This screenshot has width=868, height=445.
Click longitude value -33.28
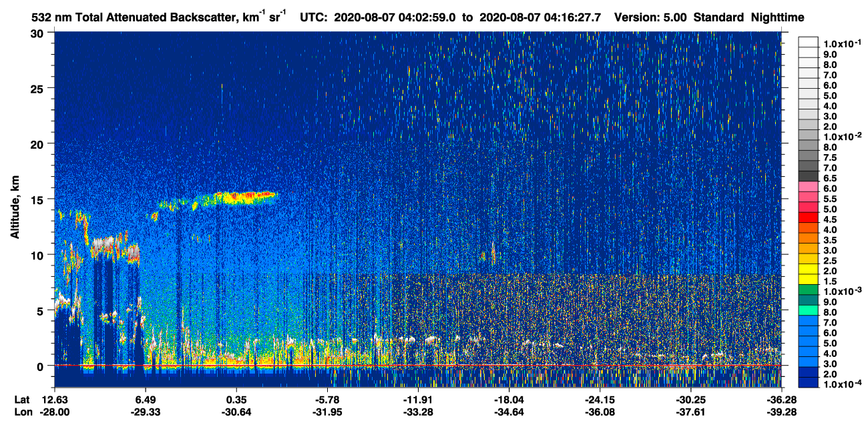[x=417, y=412]
